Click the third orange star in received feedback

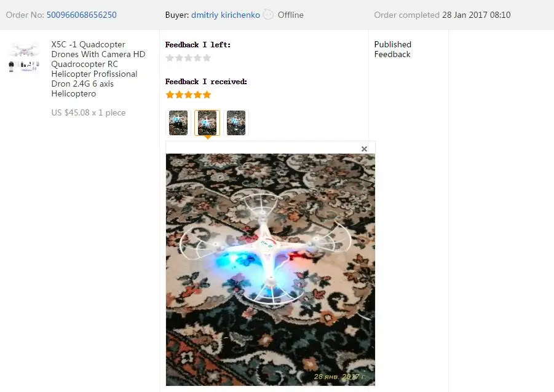coord(188,95)
